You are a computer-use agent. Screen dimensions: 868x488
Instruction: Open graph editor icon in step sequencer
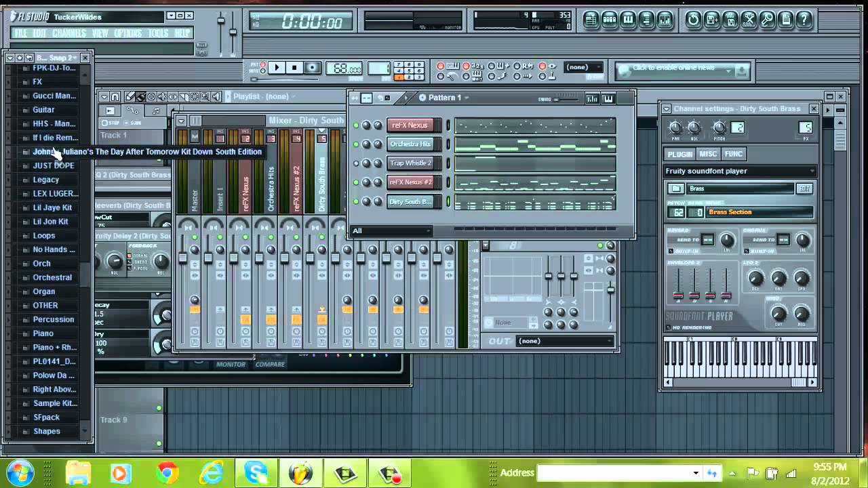592,98
